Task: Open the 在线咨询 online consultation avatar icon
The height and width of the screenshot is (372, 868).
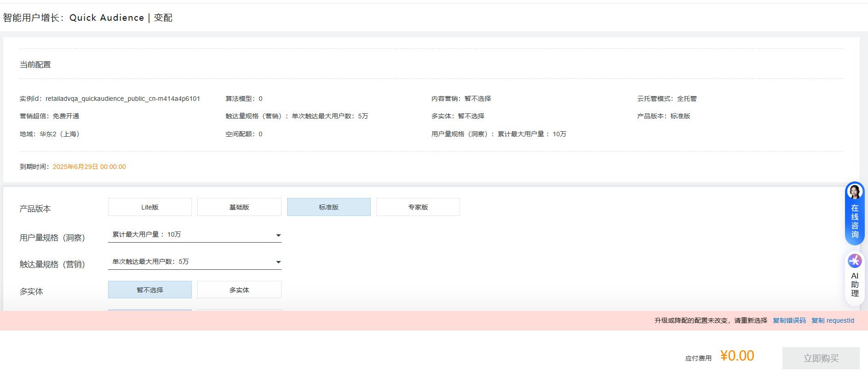Action: coord(855,191)
